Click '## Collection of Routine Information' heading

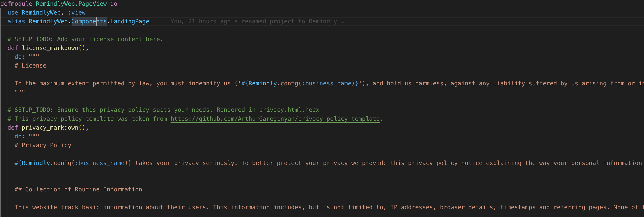pos(78,189)
